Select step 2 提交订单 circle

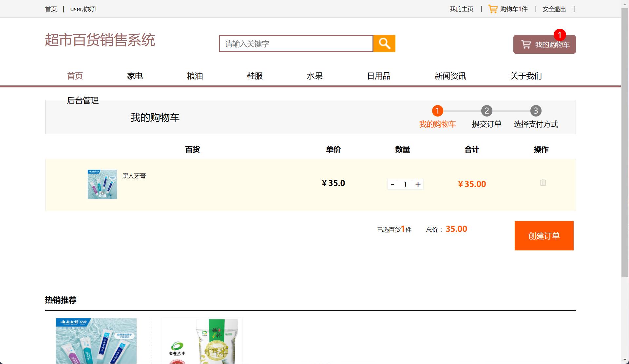pos(486,111)
